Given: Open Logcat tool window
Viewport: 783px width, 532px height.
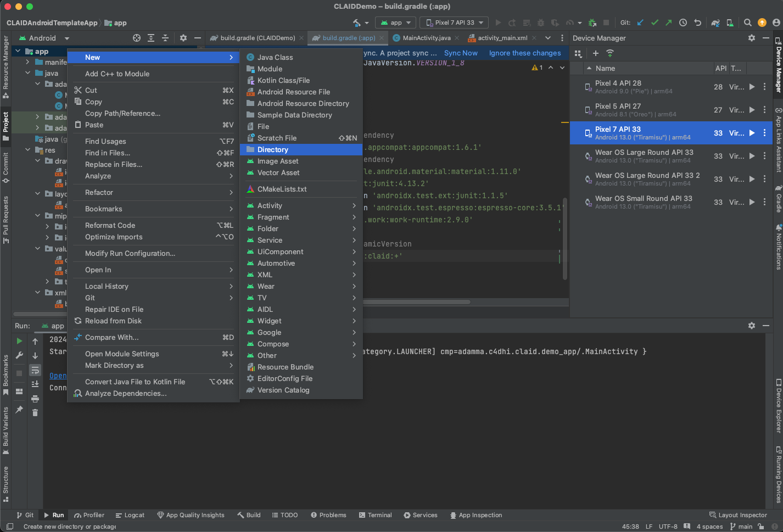Looking at the screenshot, I should (130, 515).
